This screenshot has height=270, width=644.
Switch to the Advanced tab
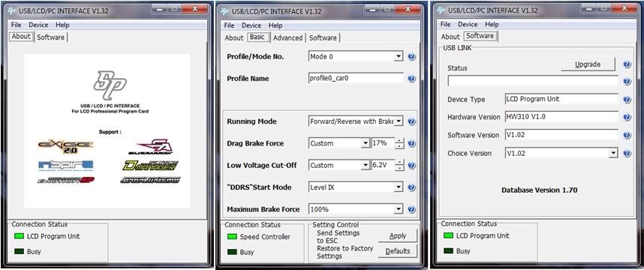[288, 37]
